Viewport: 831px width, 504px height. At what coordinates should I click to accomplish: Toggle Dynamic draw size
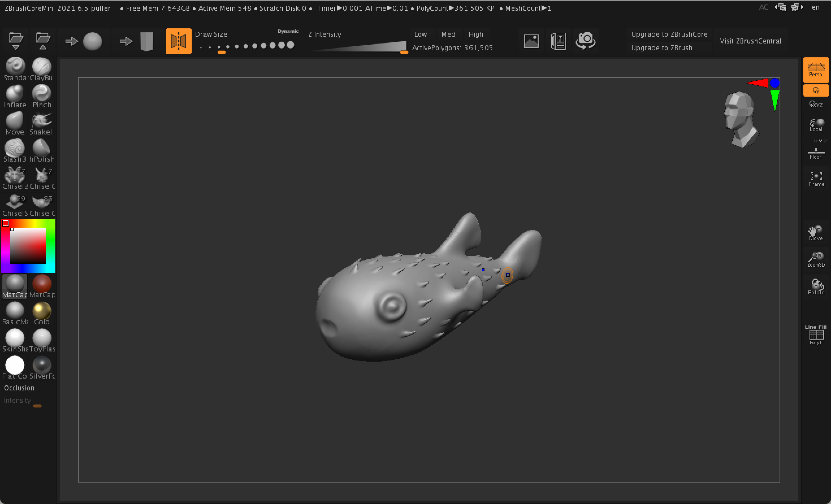click(288, 31)
